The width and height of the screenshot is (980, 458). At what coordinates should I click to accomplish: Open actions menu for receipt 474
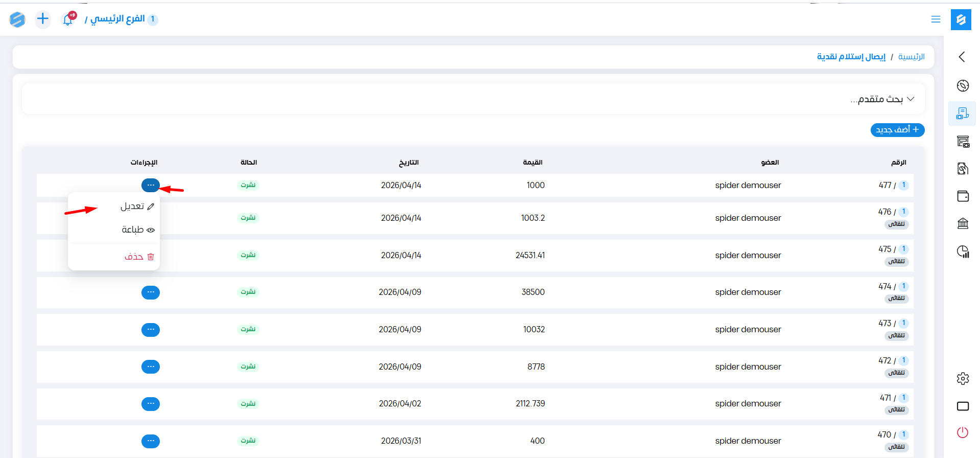(151, 292)
